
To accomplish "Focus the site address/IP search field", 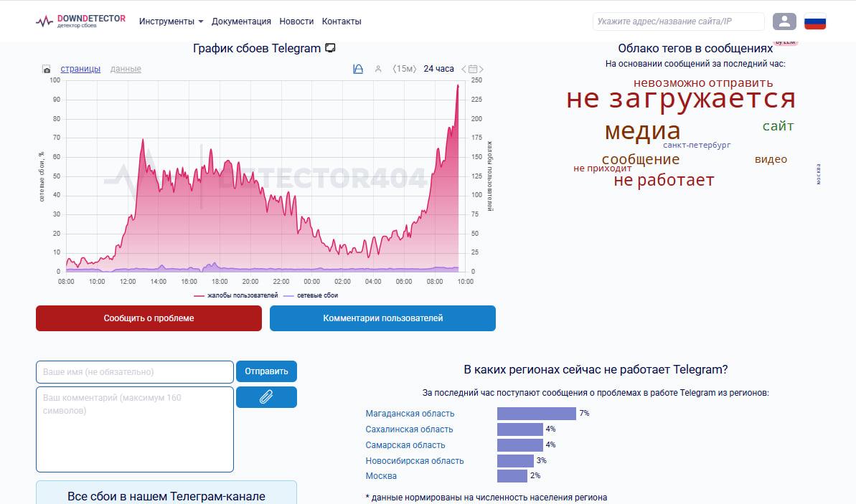I will [x=678, y=22].
